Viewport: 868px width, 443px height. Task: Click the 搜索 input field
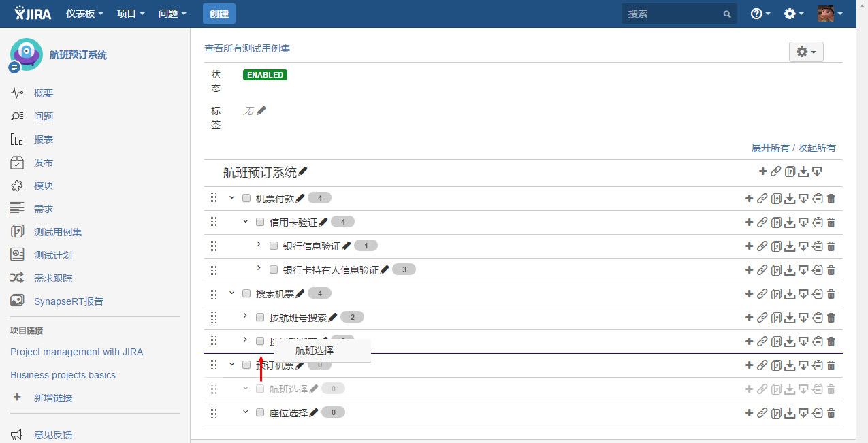point(679,14)
